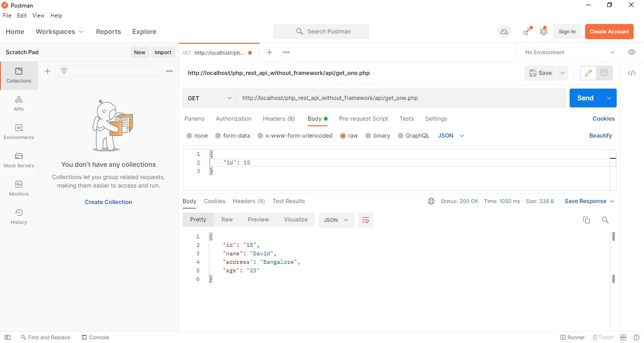This screenshot has width=644, height=343.
Task: Open the Mock Servers sidebar panel
Action: click(19, 160)
